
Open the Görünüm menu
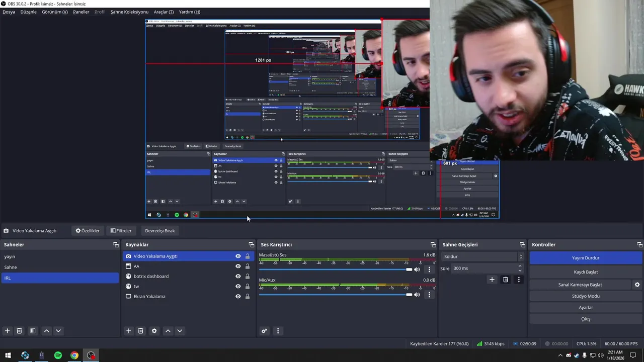(x=55, y=12)
